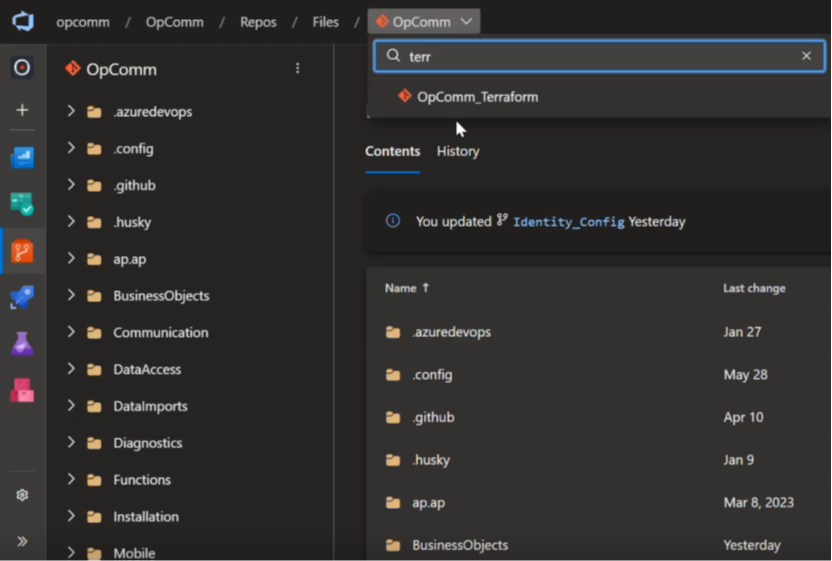Select OpComm_Terraform from search results
Viewport: 832px width, 561px height.
point(477,97)
